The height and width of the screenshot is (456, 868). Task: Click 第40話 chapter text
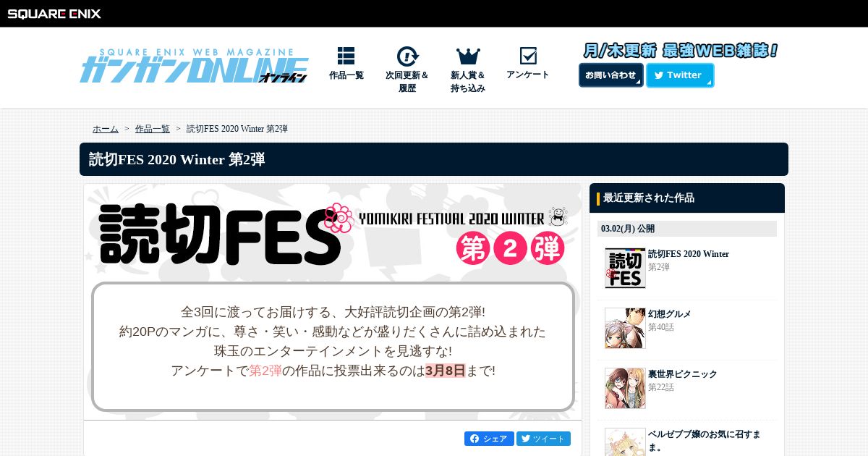click(661, 327)
